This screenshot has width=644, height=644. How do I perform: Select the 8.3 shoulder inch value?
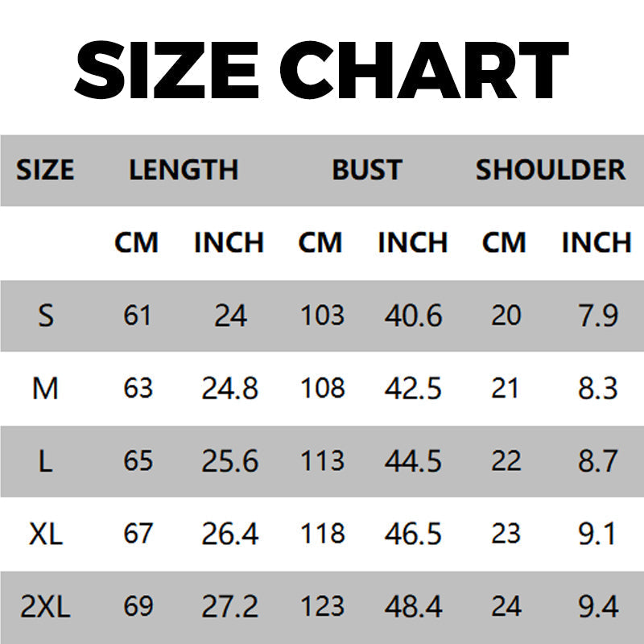(x=597, y=389)
